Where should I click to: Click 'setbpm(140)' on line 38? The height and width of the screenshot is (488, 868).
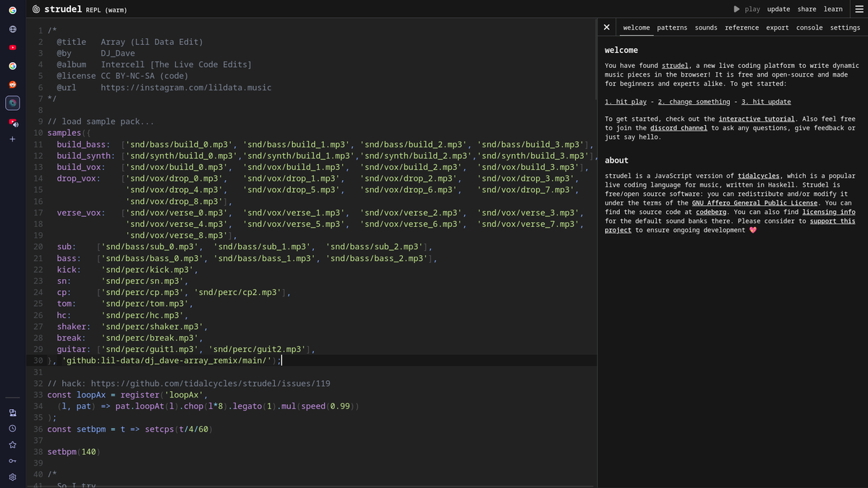pyautogui.click(x=73, y=452)
